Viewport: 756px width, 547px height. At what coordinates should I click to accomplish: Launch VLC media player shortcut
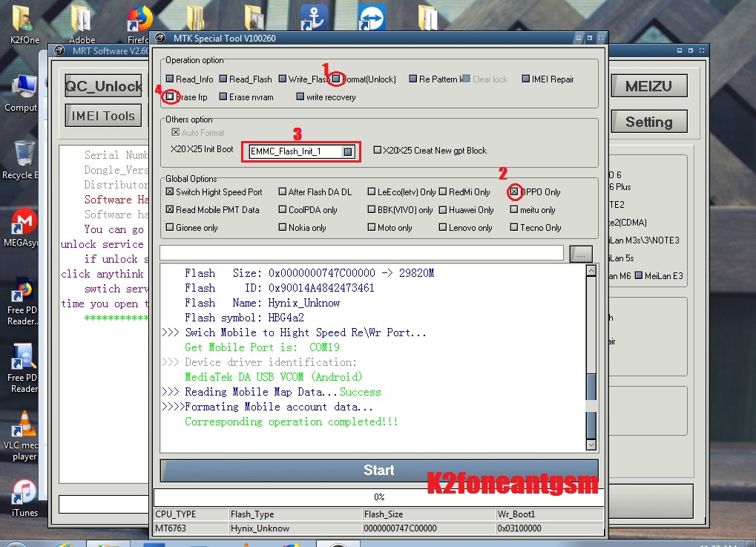(23, 436)
